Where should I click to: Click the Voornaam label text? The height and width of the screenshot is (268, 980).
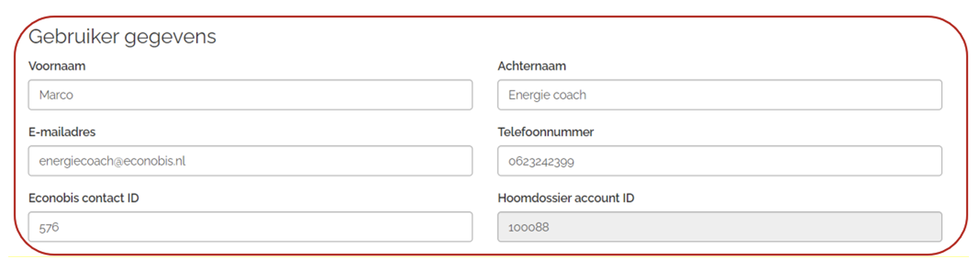(57, 66)
